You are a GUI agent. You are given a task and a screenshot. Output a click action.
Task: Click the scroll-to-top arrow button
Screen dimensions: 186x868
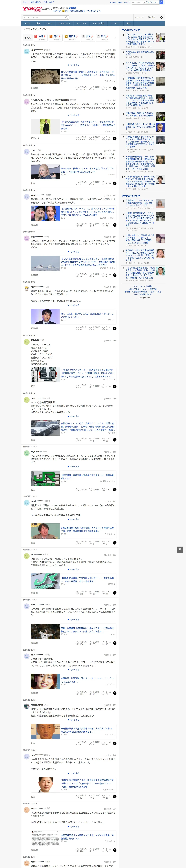(180, 550)
